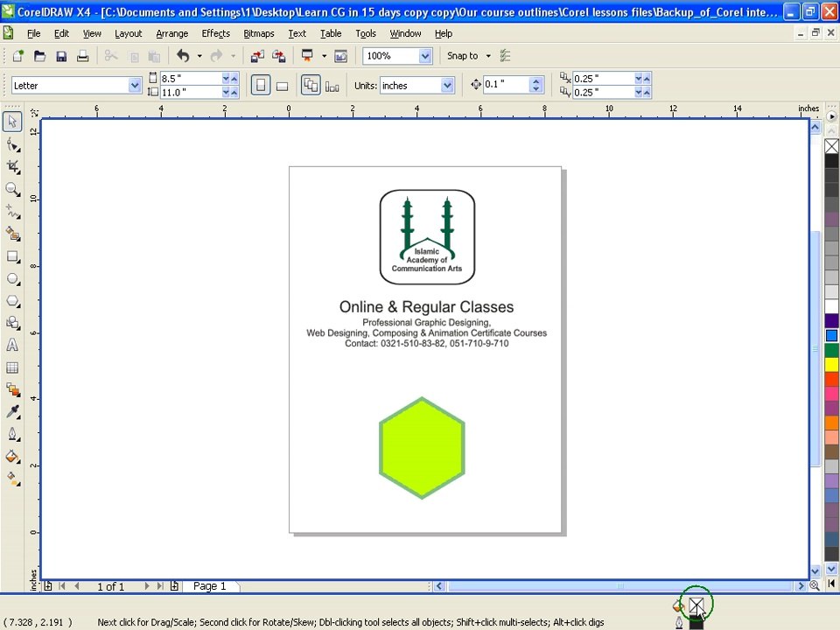Click the page width 8.5" field
The height and width of the screenshot is (630, 840).
point(192,78)
